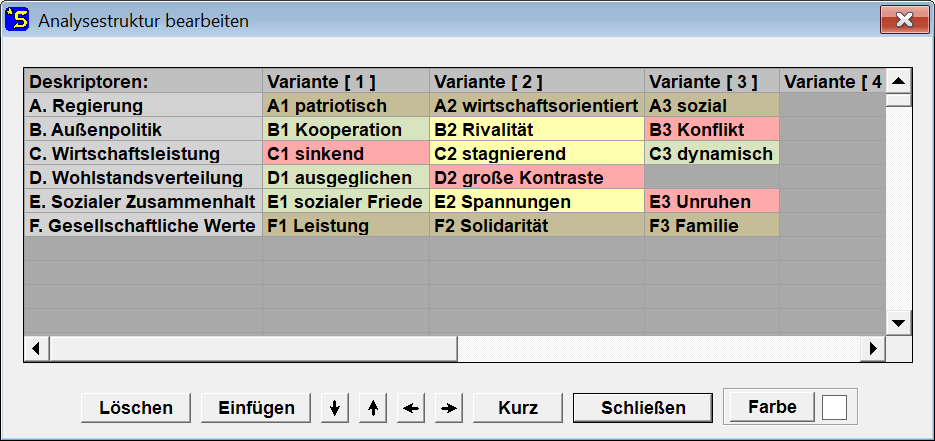
Task: Click the Schließen button
Action: tap(643, 408)
